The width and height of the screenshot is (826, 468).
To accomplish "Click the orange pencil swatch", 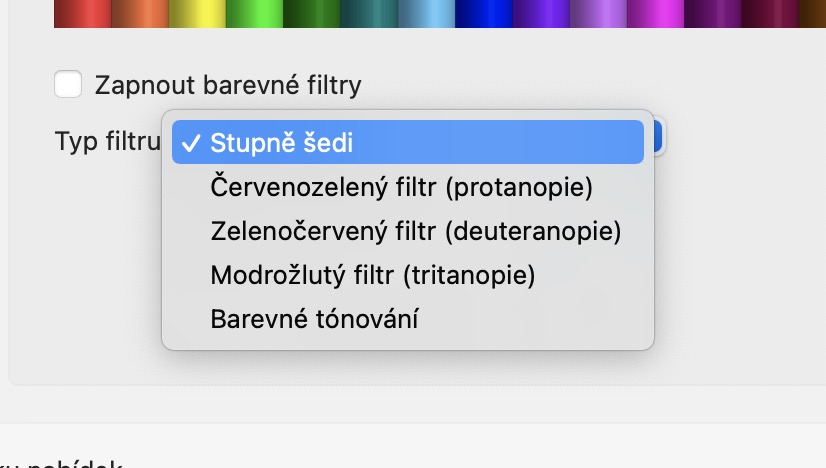I will click(140, 13).
